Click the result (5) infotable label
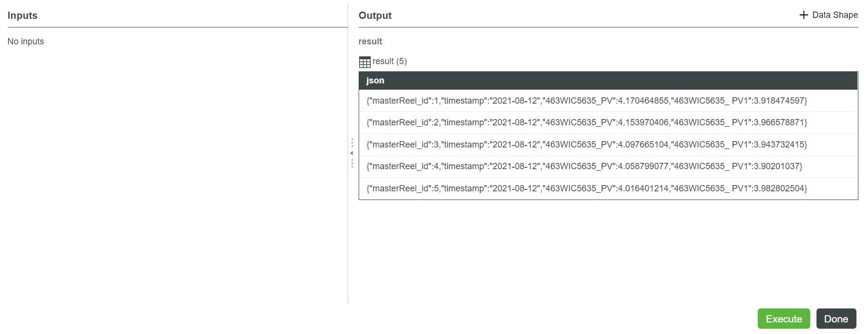 [x=389, y=61]
